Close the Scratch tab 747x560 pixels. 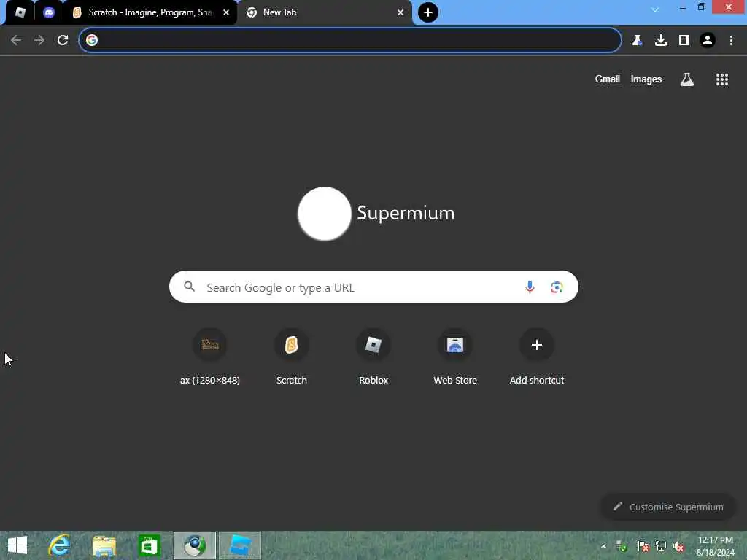pyautogui.click(x=226, y=12)
